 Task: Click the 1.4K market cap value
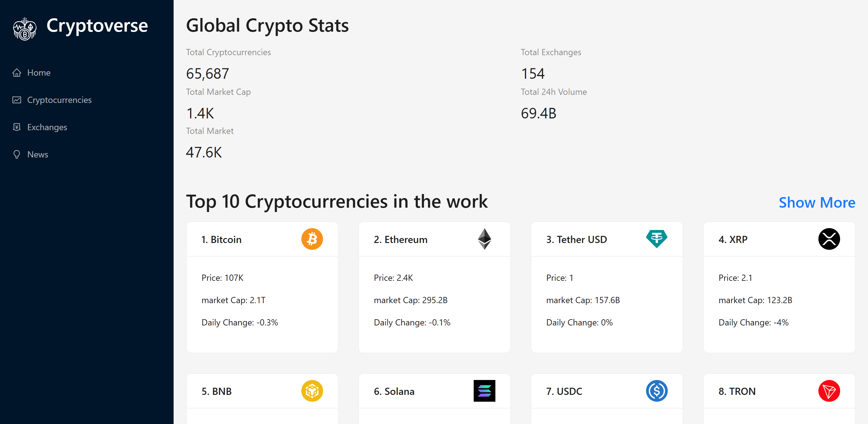(x=200, y=113)
